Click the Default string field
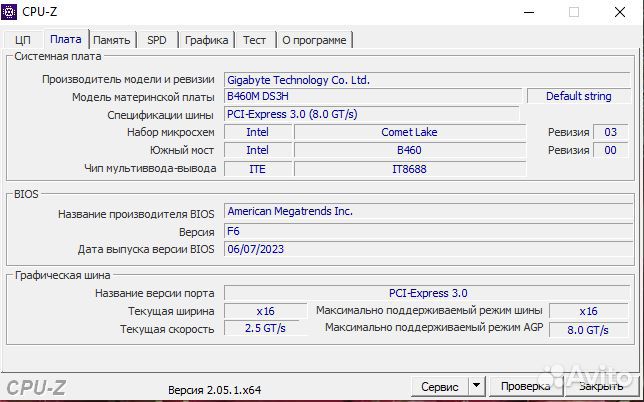Screen dimensions: 644x402 click(579, 96)
